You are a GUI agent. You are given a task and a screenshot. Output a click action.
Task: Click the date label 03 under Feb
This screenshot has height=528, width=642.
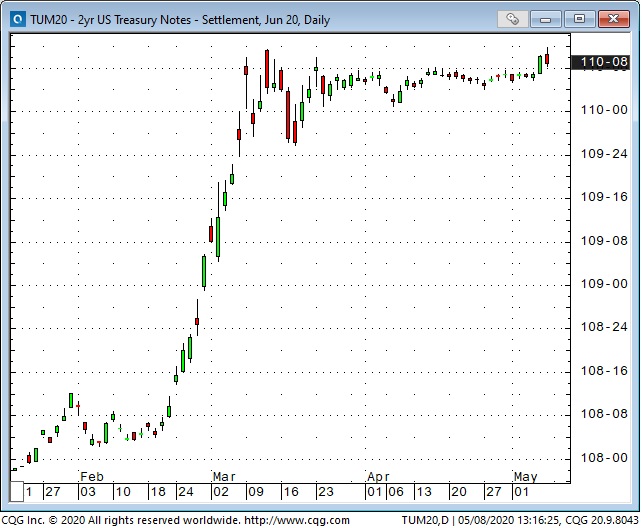click(88, 492)
